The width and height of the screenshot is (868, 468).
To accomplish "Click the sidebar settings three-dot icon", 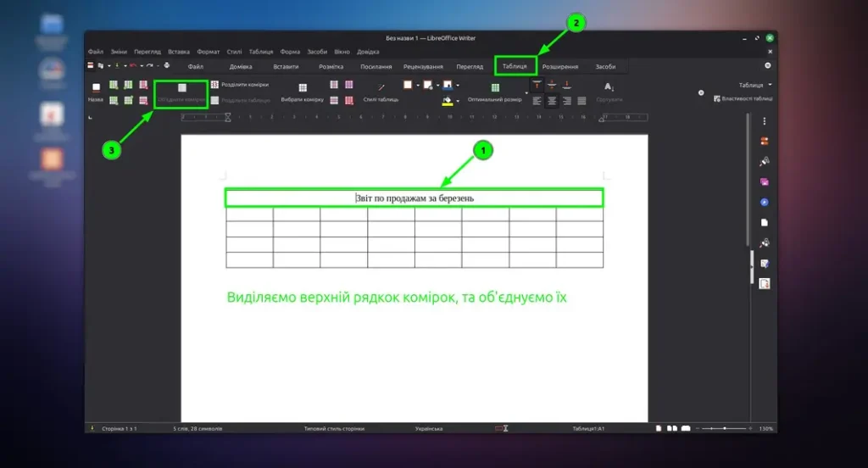I will point(765,121).
